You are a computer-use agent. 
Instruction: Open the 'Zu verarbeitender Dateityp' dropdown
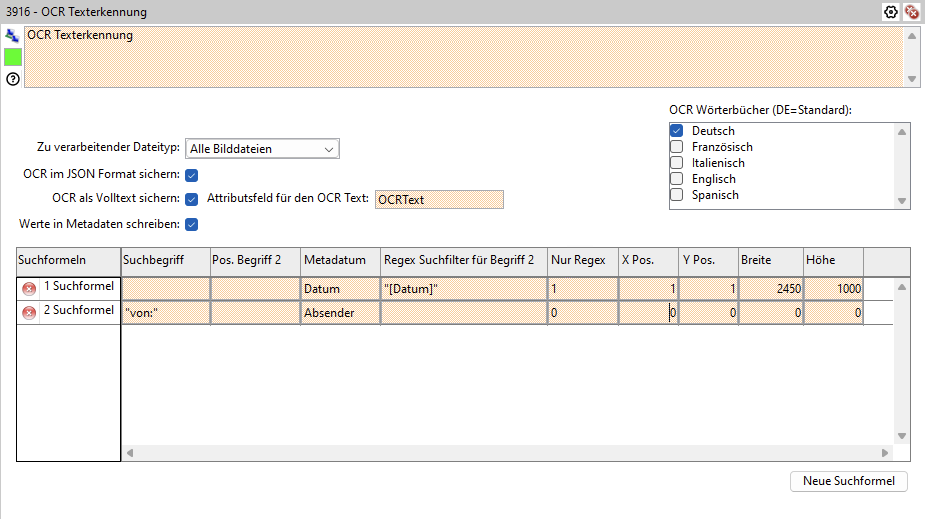point(262,149)
